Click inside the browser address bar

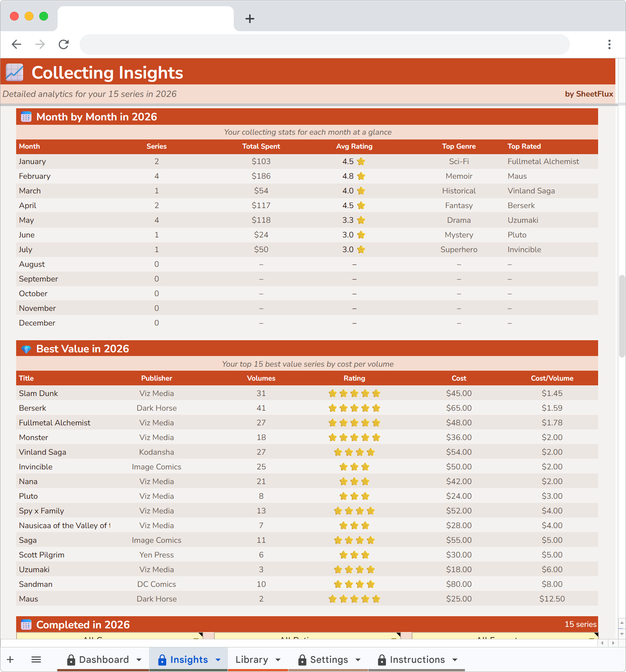pyautogui.click(x=323, y=44)
